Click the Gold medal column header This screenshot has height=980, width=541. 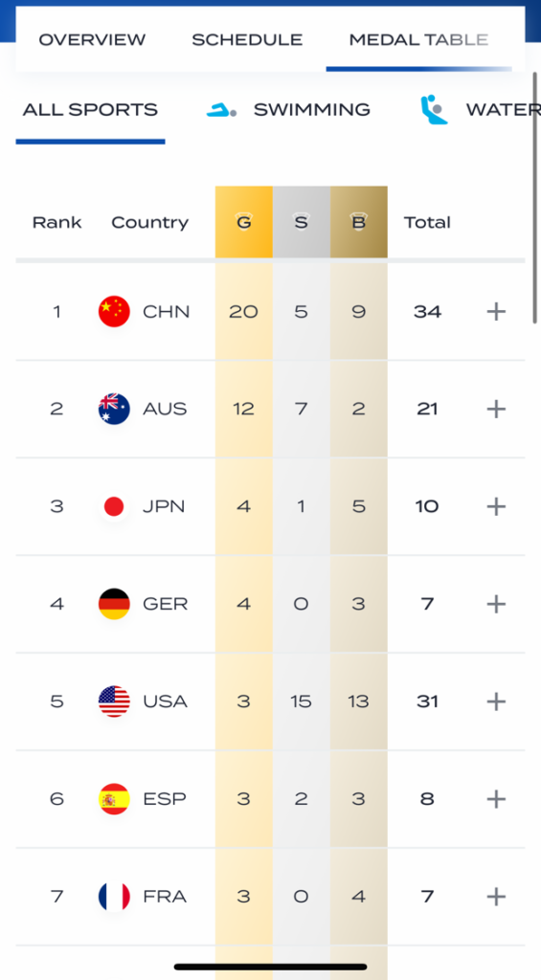pos(244,222)
